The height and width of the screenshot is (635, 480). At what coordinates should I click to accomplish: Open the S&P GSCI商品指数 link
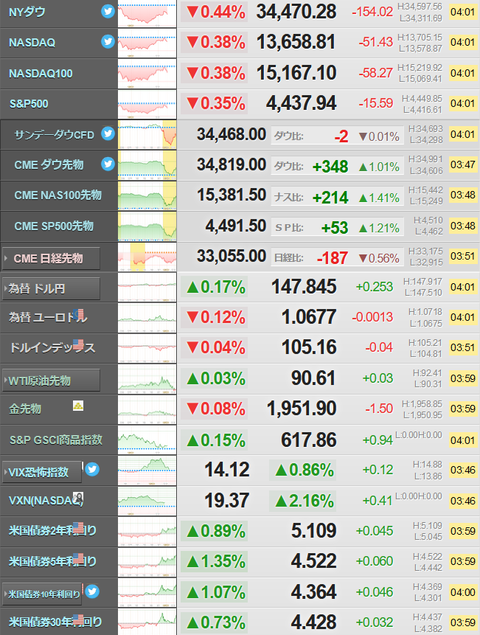(56, 440)
